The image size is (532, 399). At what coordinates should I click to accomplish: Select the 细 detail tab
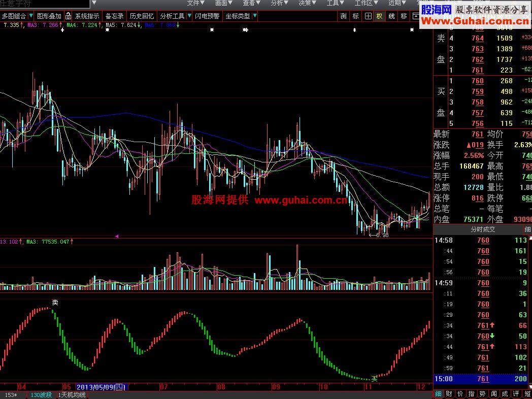pos(439,394)
